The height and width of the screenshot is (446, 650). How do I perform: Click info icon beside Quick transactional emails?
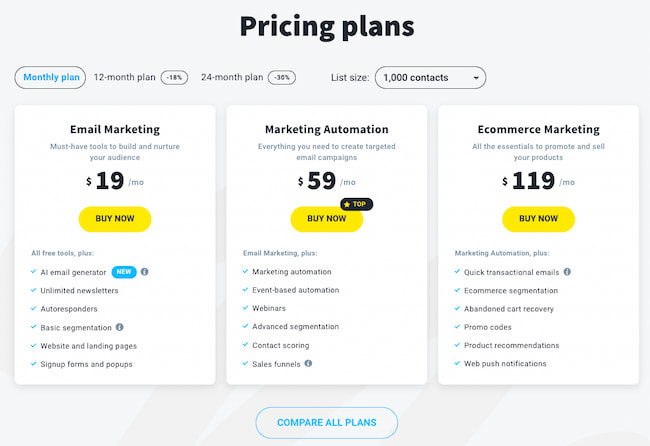click(x=567, y=271)
